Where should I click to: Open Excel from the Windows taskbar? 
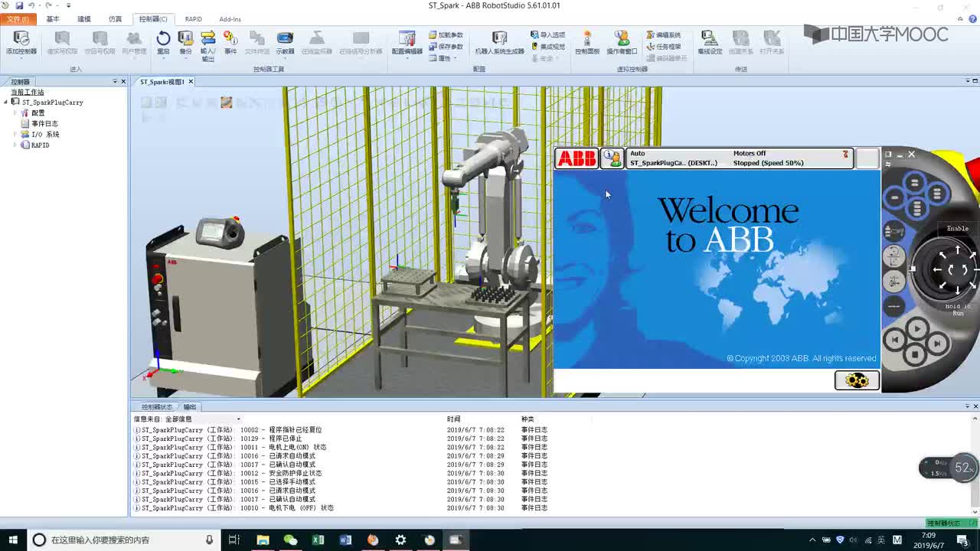pos(318,540)
